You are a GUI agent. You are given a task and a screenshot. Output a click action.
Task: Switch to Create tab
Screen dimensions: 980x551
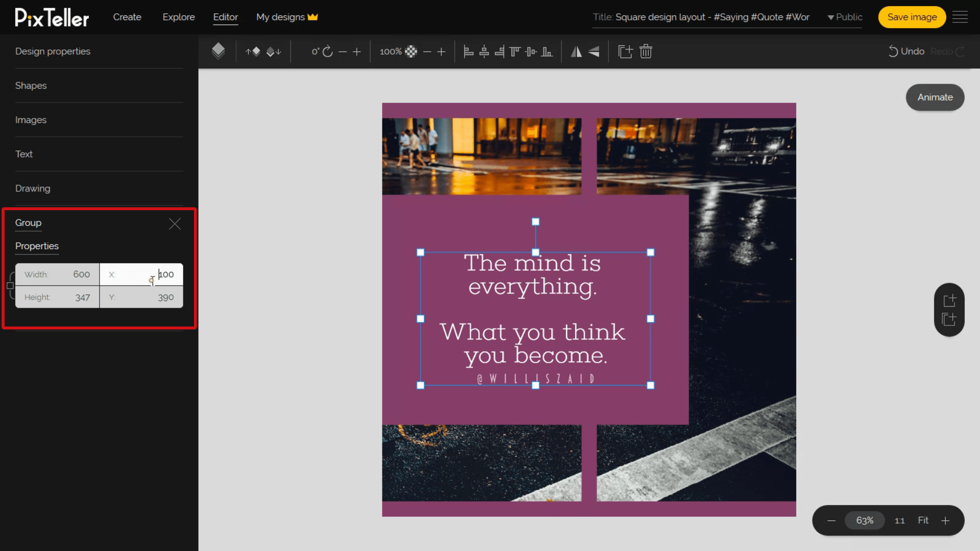pos(127,17)
